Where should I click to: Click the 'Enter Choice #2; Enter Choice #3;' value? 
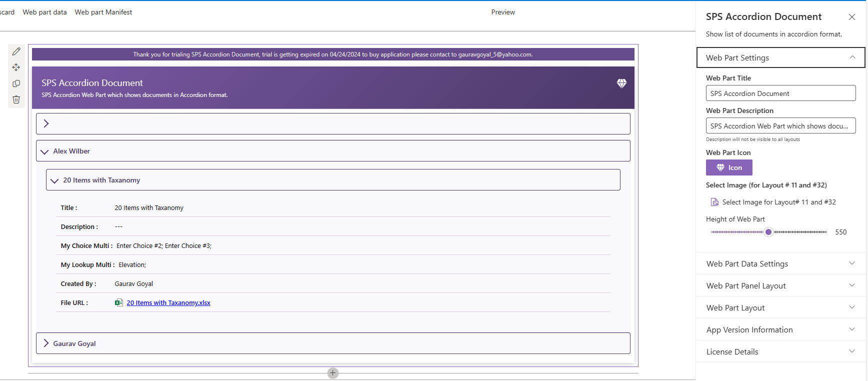pyautogui.click(x=164, y=245)
